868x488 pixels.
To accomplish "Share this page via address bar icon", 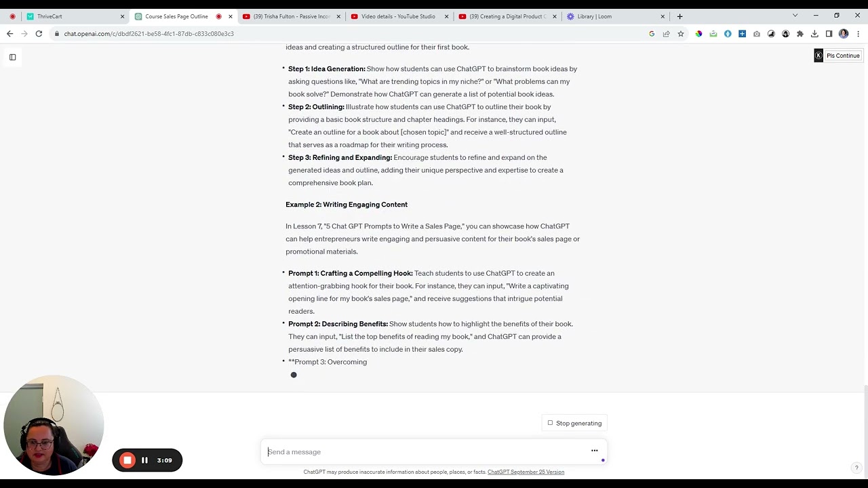I will click(666, 34).
